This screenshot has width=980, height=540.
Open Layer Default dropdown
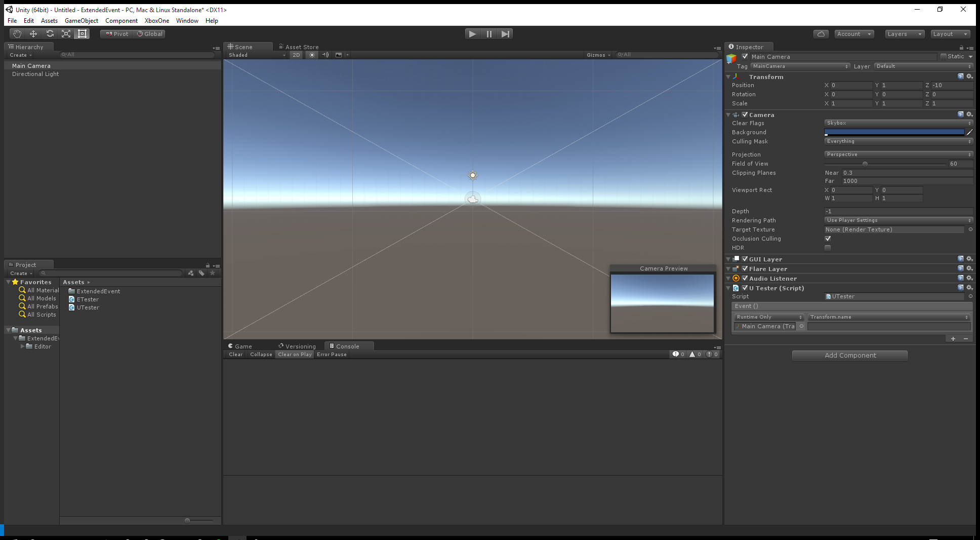pyautogui.click(x=923, y=66)
